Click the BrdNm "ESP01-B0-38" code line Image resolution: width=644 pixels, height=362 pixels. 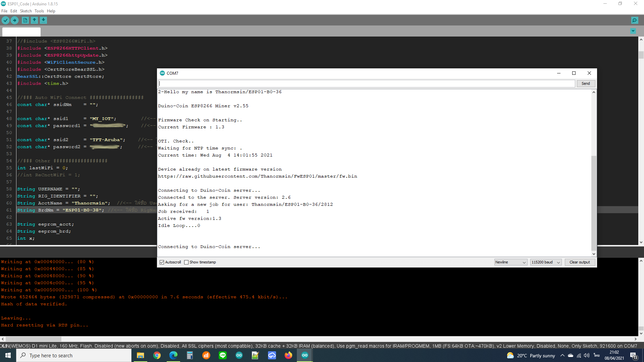(61, 210)
